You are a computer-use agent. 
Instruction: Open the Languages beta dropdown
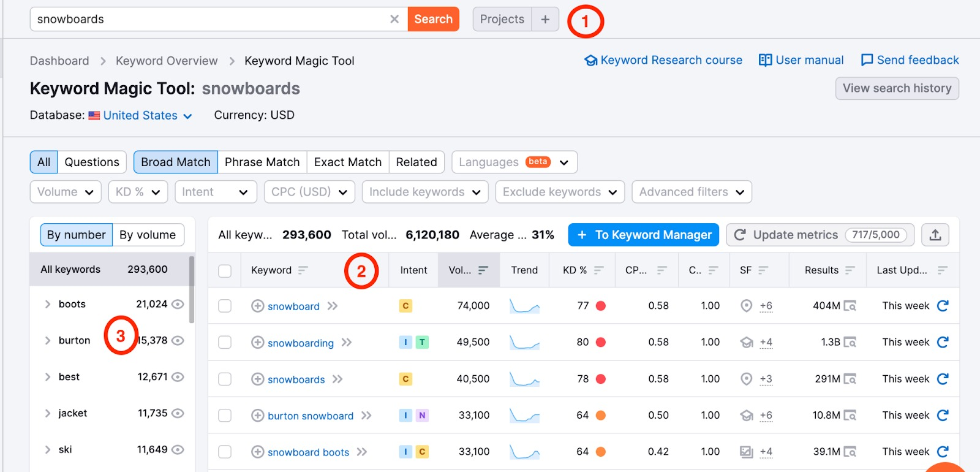coord(514,162)
